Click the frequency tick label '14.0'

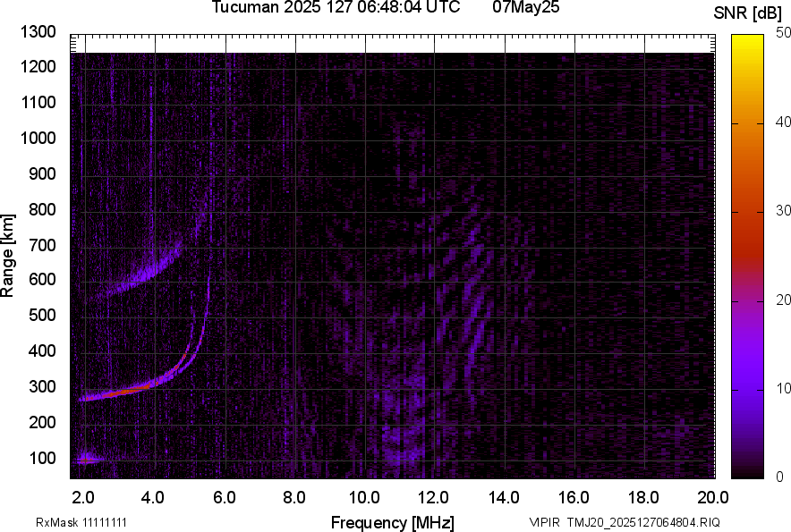[x=504, y=498]
